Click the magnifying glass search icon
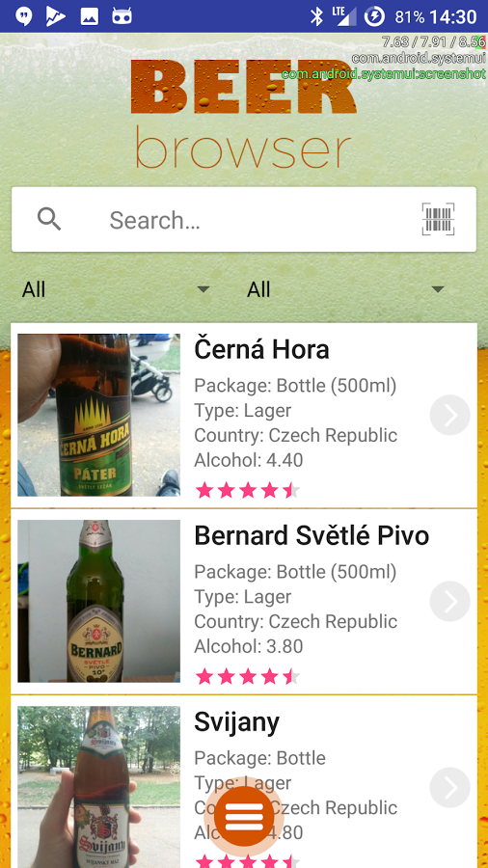488x868 pixels. [x=49, y=219]
